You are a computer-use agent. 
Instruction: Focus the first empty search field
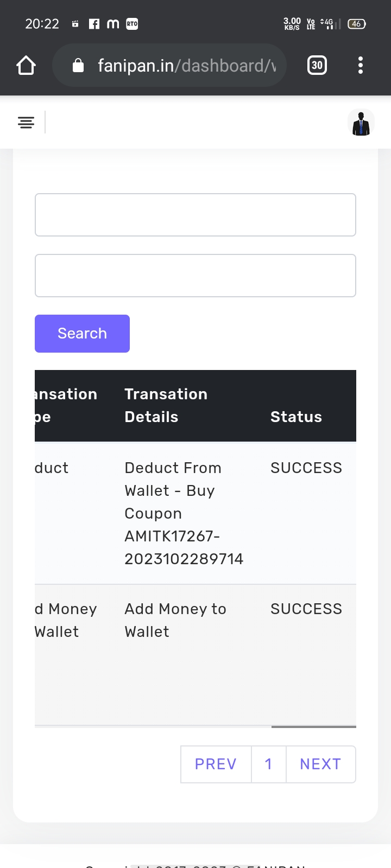[x=195, y=215]
